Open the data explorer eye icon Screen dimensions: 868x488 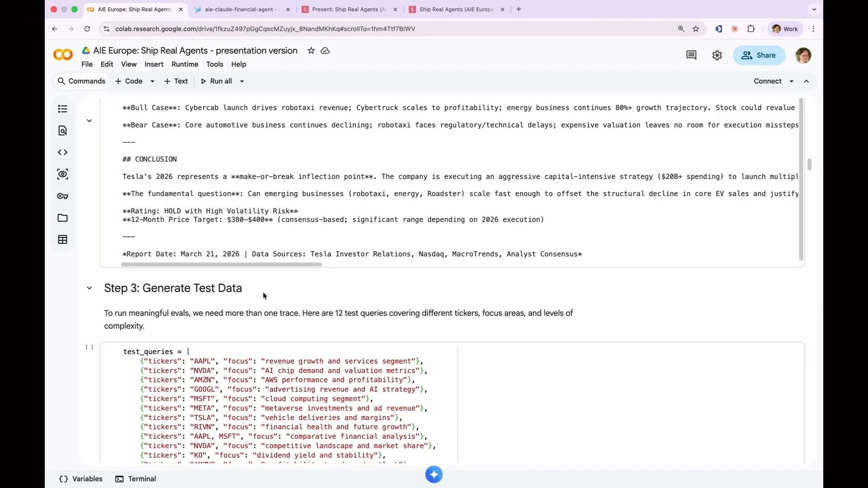tap(63, 174)
